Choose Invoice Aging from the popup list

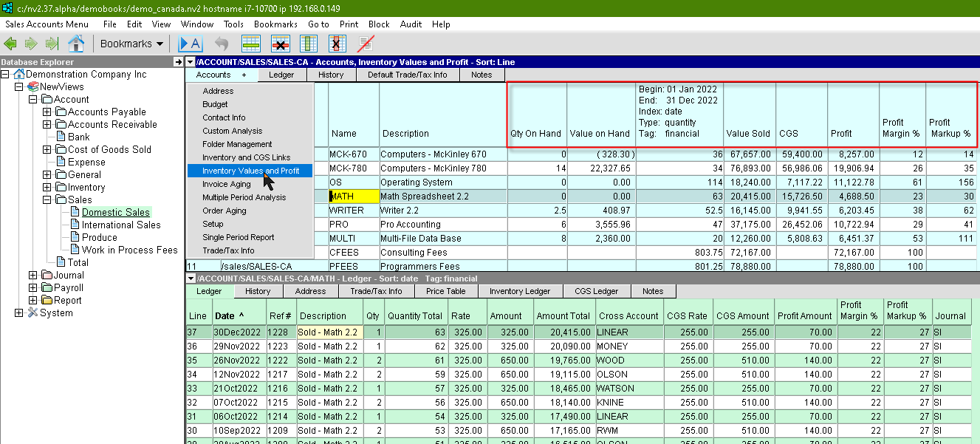point(226,184)
